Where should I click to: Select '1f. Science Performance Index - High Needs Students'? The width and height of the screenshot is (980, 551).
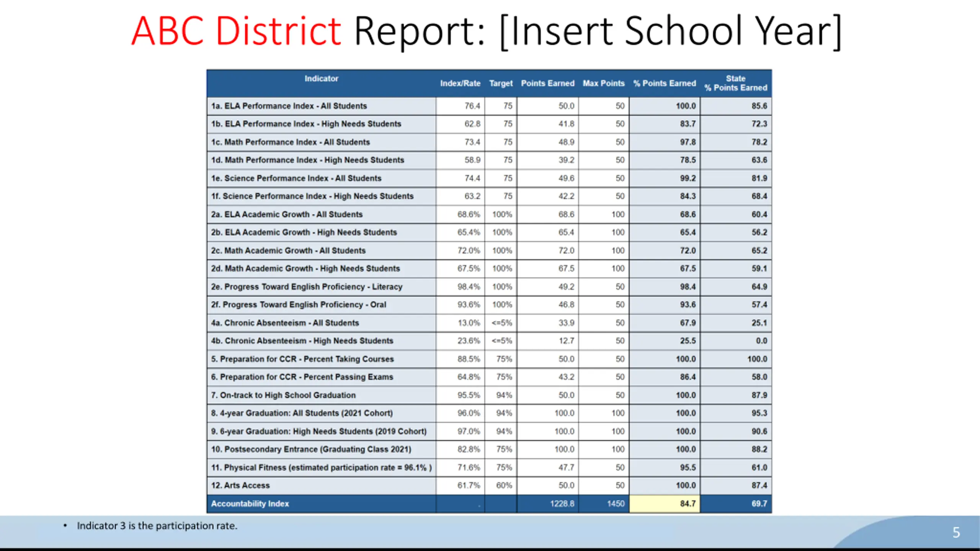point(312,196)
